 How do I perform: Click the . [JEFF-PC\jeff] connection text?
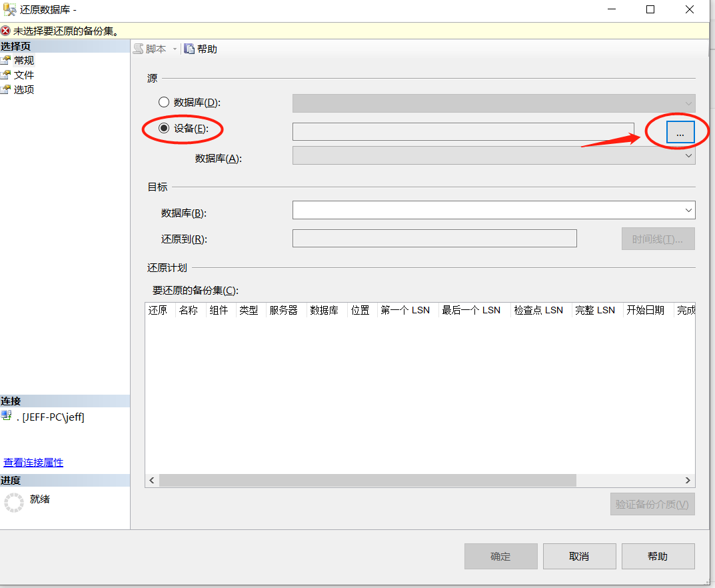50,417
